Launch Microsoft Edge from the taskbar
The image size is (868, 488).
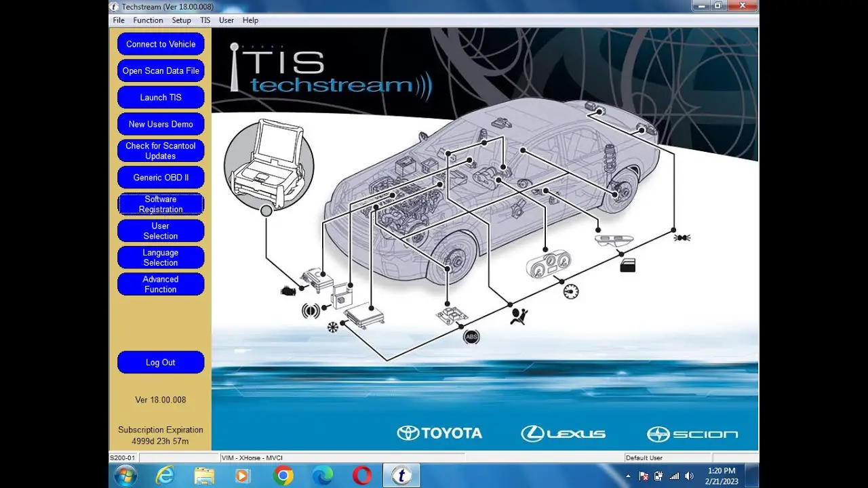coord(322,476)
